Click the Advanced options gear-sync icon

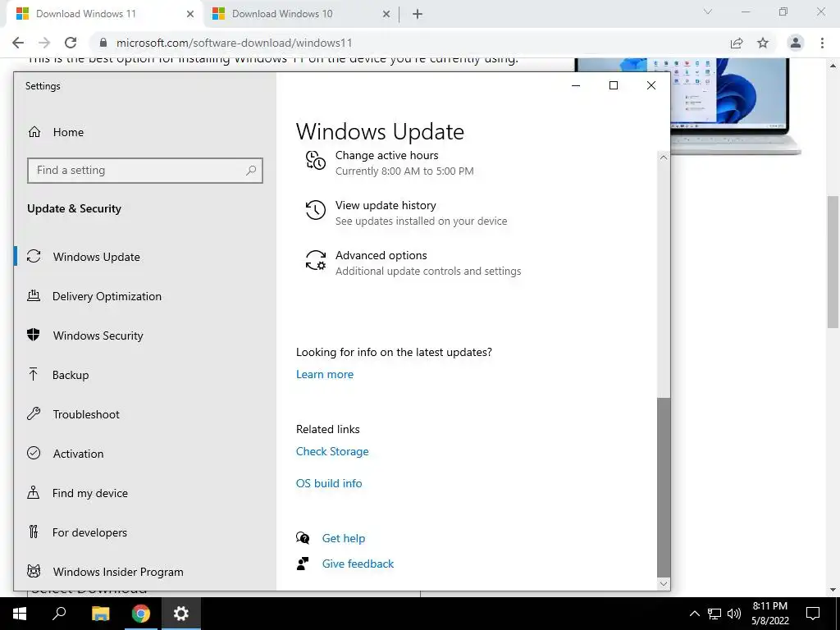[x=316, y=260]
